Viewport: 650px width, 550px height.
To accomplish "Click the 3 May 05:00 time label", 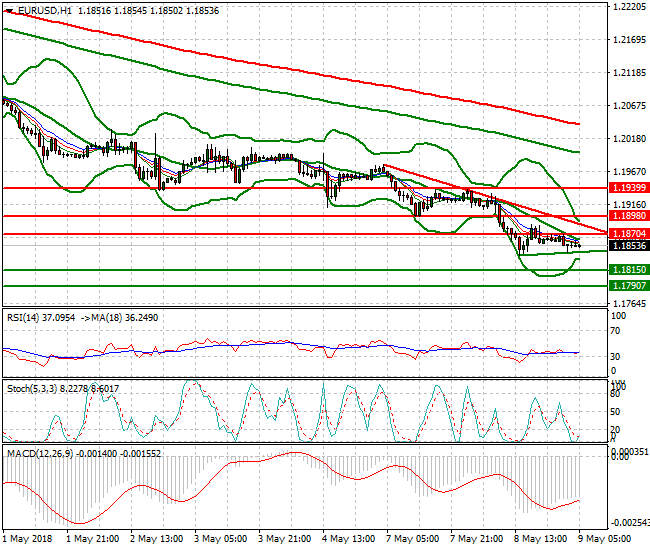I will (x=221, y=539).
